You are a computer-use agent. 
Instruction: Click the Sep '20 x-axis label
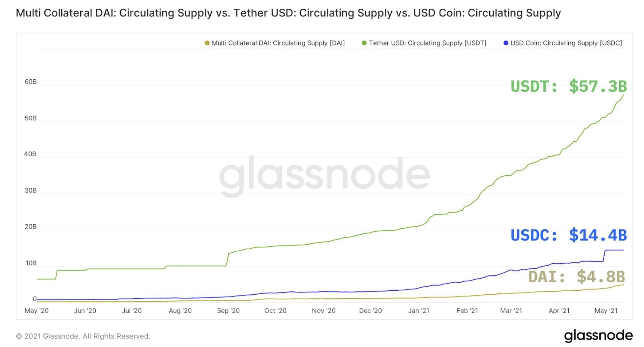tap(228, 311)
